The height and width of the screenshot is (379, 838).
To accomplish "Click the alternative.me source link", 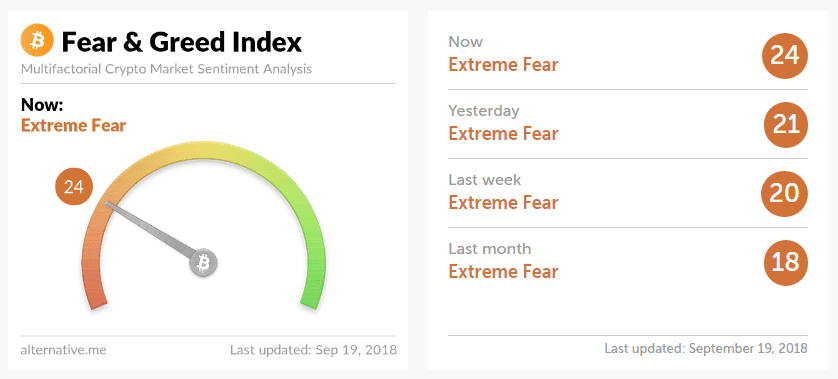I will (x=63, y=350).
